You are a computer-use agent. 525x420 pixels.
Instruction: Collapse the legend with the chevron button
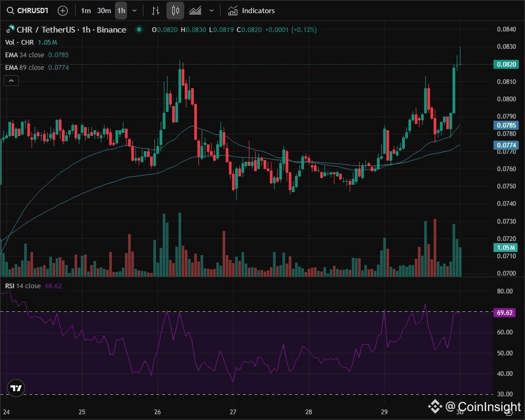tap(11, 80)
